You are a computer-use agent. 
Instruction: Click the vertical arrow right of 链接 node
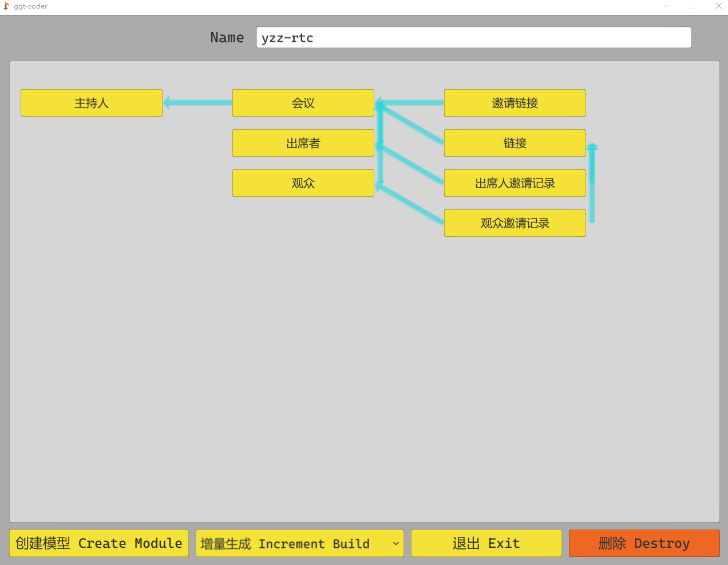click(592, 183)
